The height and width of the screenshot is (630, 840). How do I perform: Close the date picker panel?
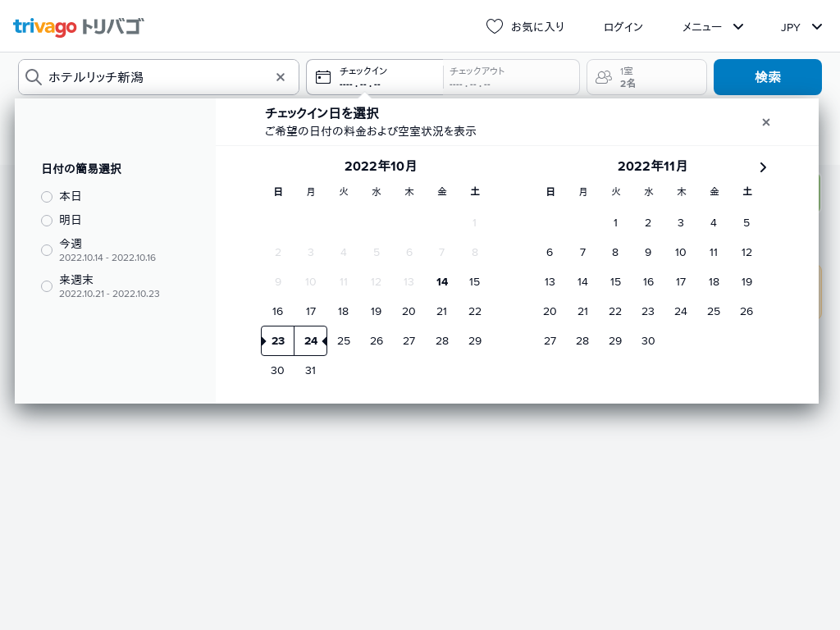[765, 122]
